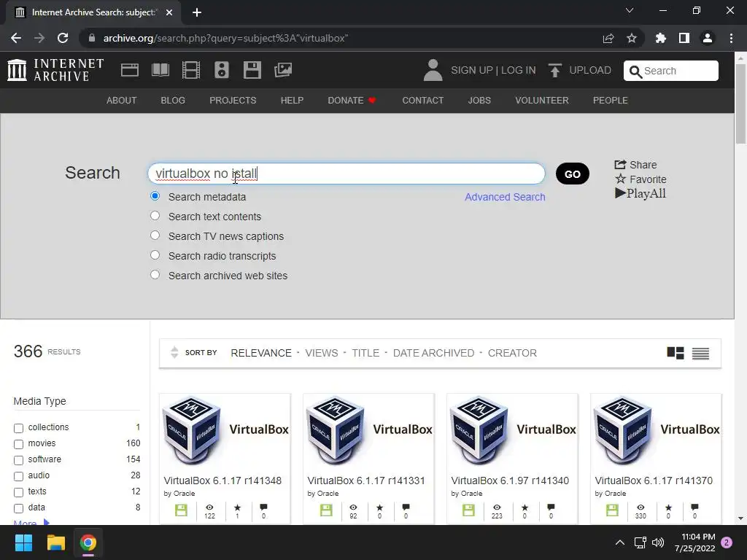Check the data media type checkbox
The width and height of the screenshot is (747, 560).
[18, 508]
